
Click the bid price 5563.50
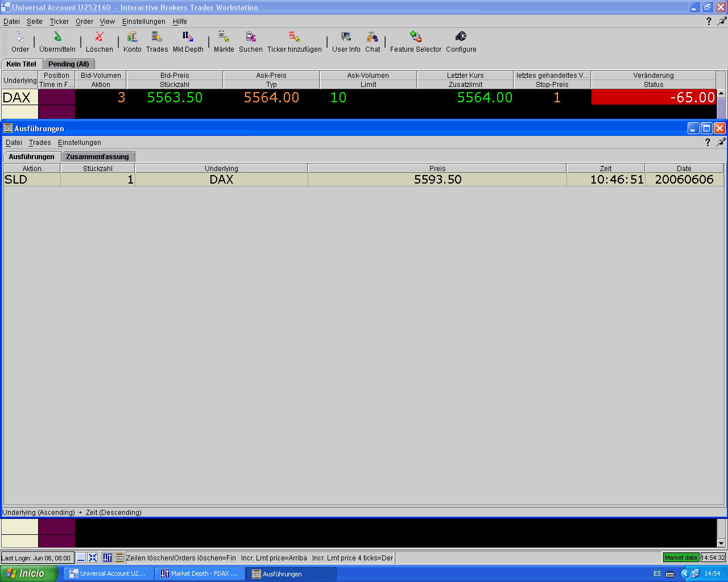tap(175, 97)
